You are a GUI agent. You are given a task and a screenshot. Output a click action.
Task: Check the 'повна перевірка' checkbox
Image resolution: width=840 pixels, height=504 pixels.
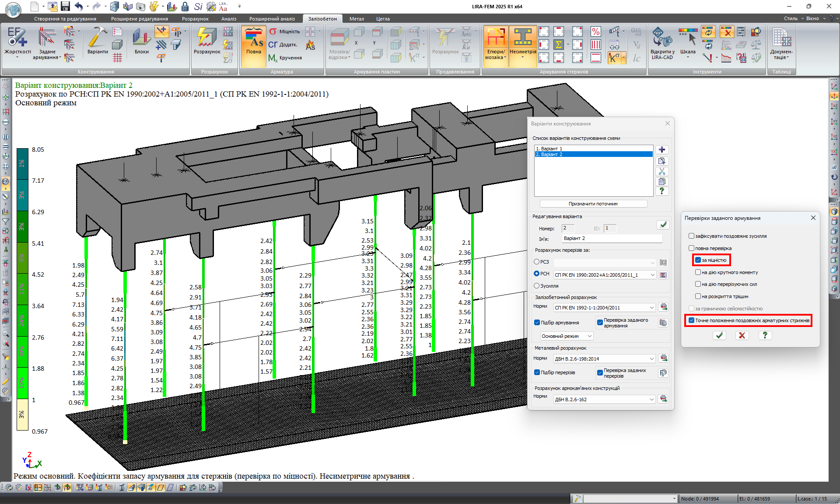tap(692, 248)
